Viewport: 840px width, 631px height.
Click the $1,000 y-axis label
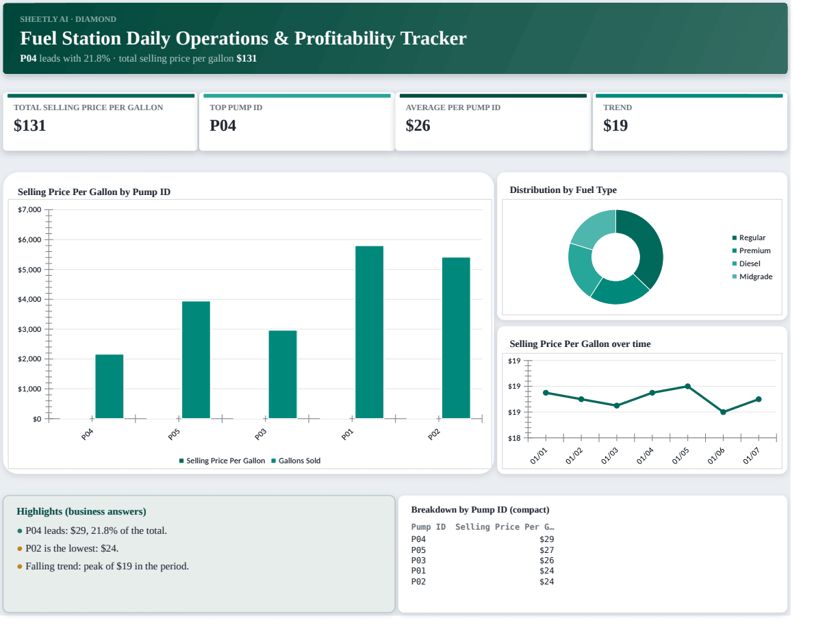[29, 389]
